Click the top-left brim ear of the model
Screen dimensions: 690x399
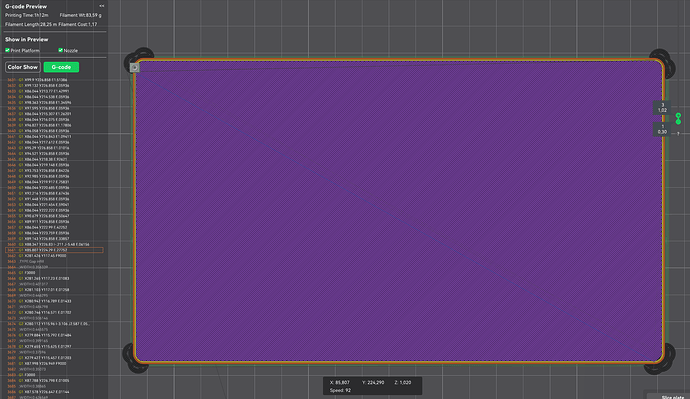tap(138, 58)
